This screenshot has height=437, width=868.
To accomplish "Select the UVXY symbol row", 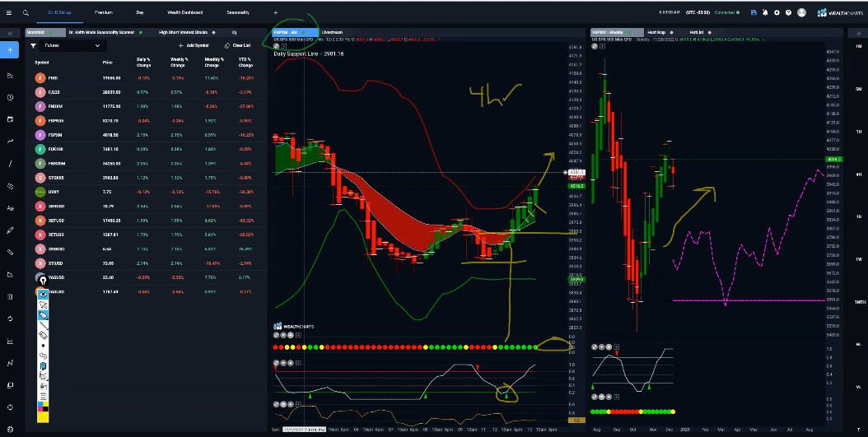I will (147, 192).
